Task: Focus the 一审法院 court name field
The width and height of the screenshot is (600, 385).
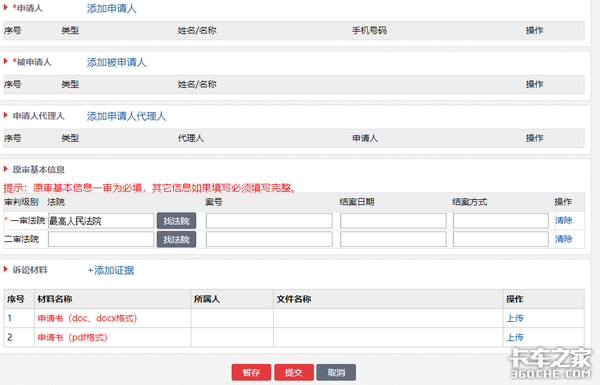Action: 101,221
